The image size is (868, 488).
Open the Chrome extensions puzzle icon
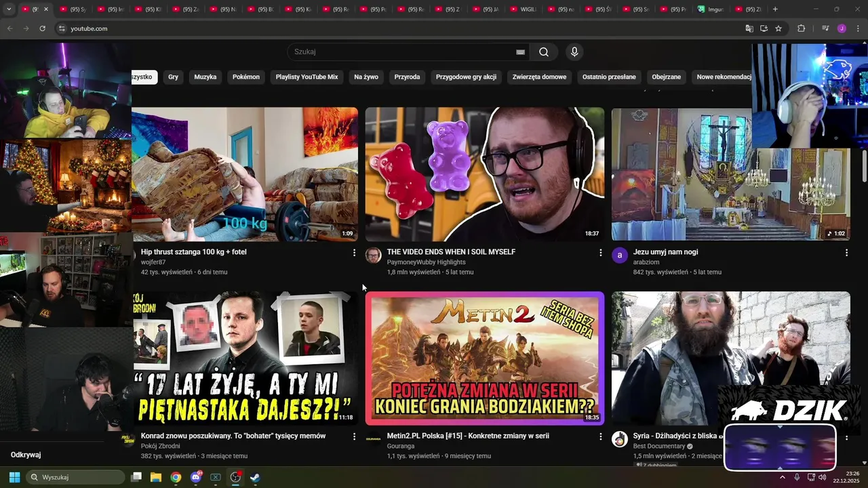801,28
